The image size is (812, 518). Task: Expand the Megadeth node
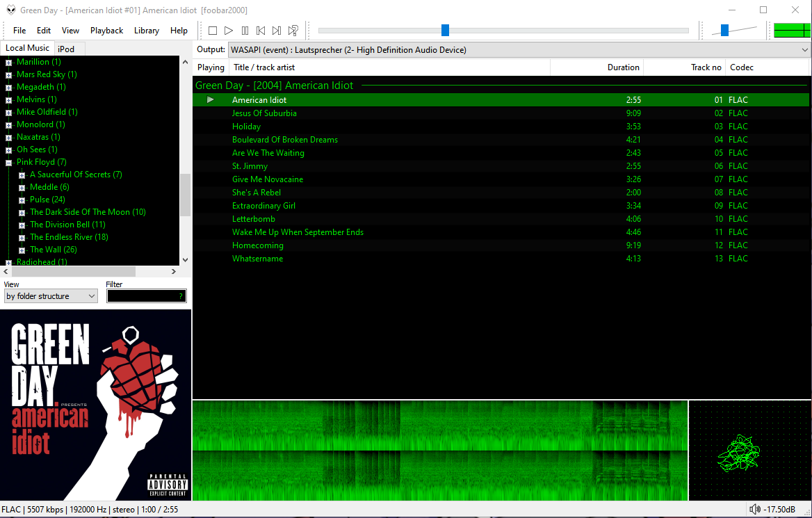[8, 87]
